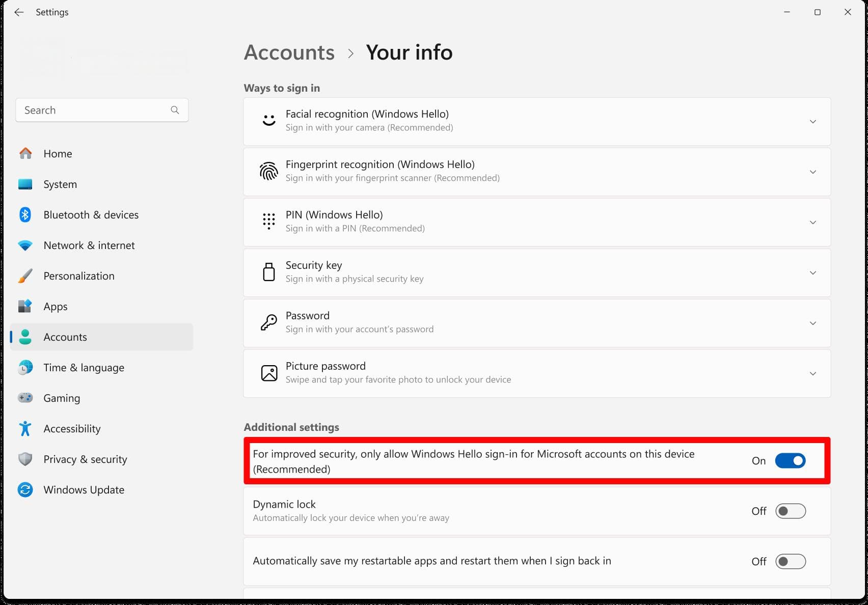Image resolution: width=868 pixels, height=605 pixels.
Task: Click the Accounts person icon
Action: tap(25, 337)
